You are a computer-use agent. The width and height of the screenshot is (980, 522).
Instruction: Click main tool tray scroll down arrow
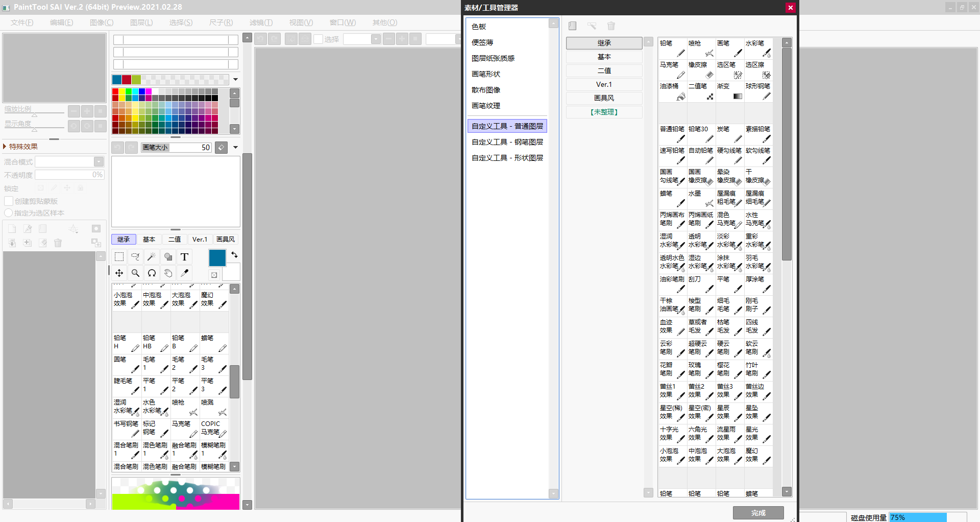pyautogui.click(x=235, y=466)
